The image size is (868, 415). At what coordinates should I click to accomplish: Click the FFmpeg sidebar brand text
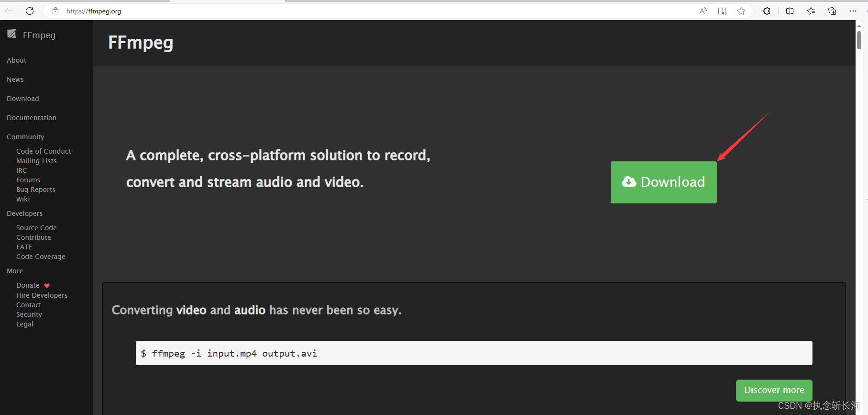tap(39, 35)
